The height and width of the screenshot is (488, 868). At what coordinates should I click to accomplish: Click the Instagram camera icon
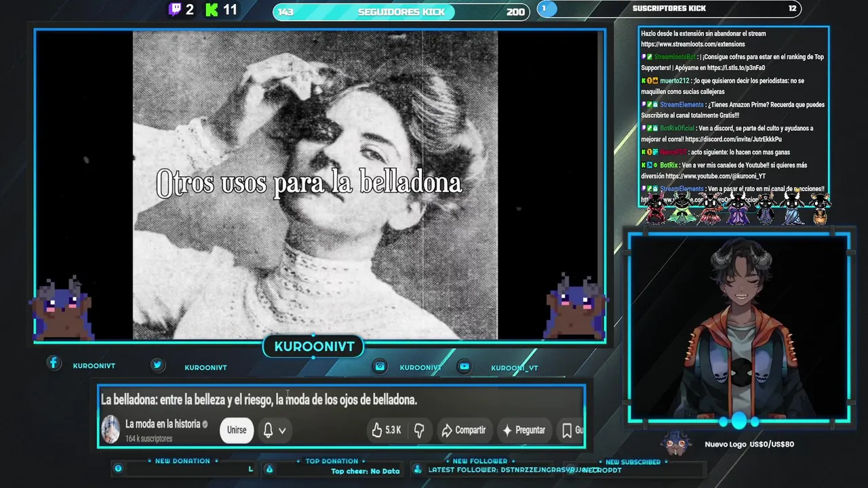click(x=380, y=366)
